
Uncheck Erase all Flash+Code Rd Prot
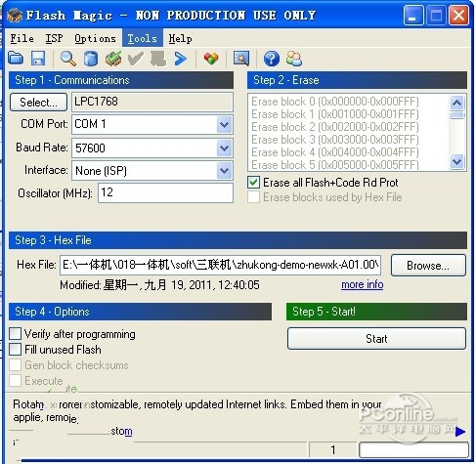pyautogui.click(x=253, y=183)
